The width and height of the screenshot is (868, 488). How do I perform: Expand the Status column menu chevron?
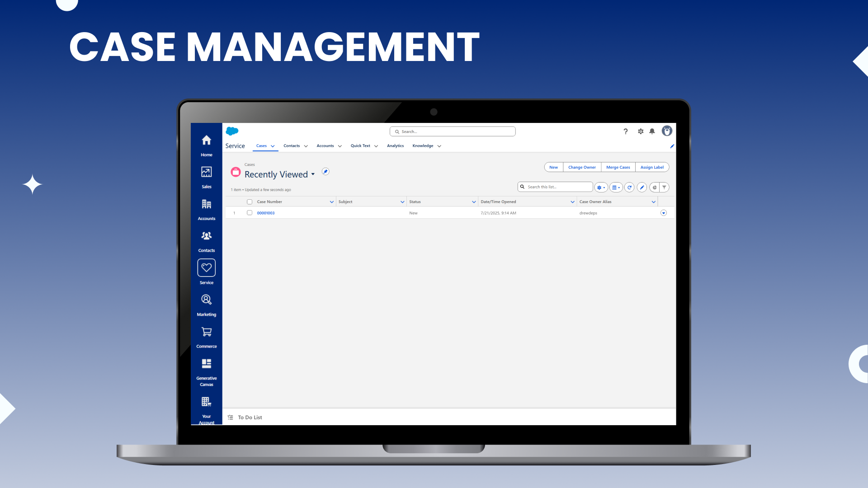(474, 202)
